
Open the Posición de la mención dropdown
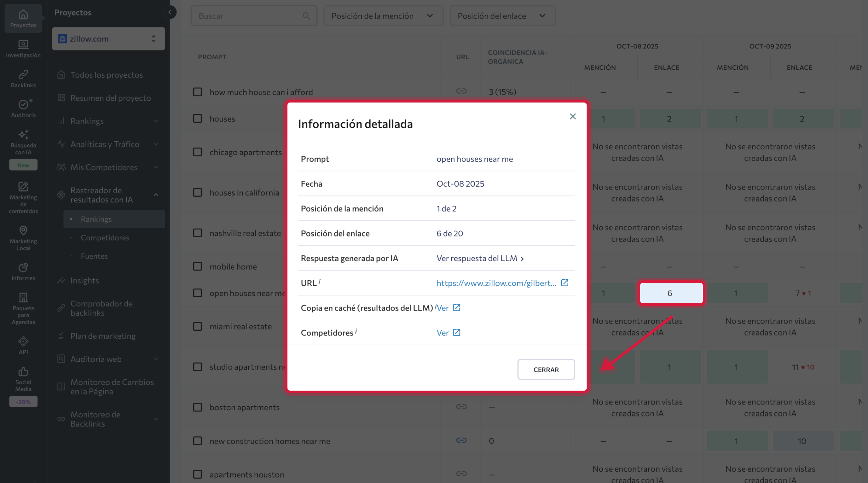click(x=383, y=16)
